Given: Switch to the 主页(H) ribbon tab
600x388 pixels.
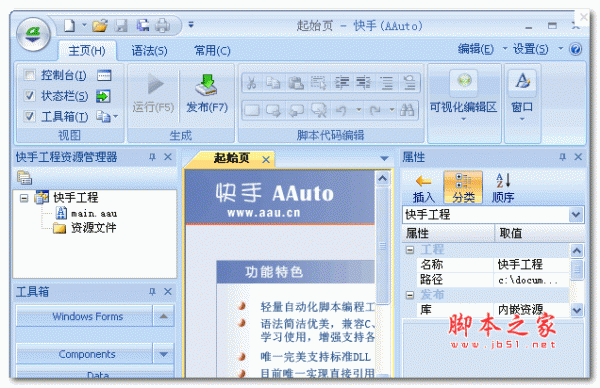Looking at the screenshot, I should click(87, 51).
